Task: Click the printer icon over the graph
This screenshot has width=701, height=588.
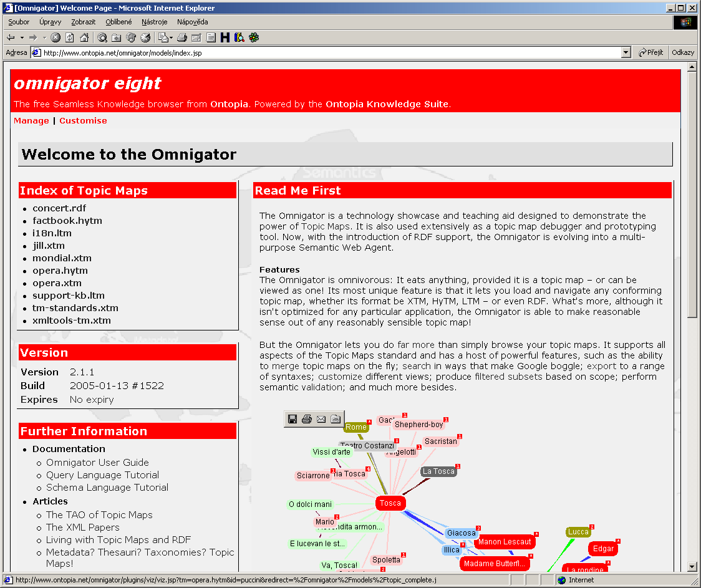Action: [x=307, y=419]
